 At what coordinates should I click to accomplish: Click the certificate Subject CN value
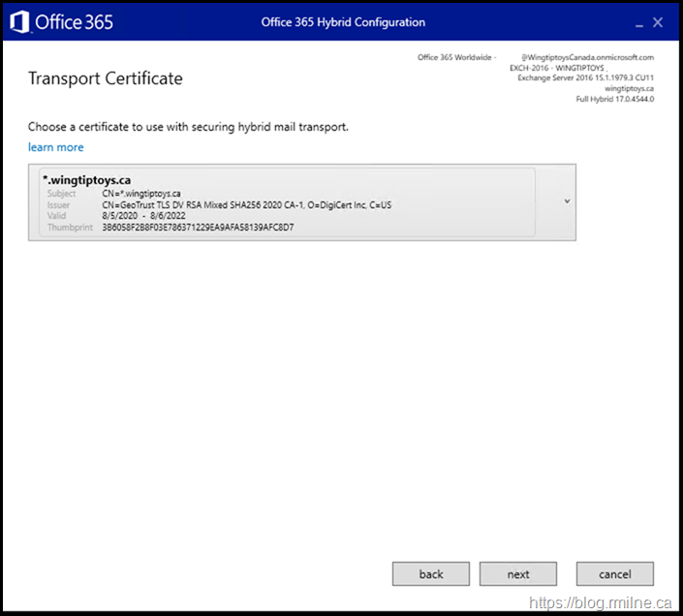pos(143,193)
